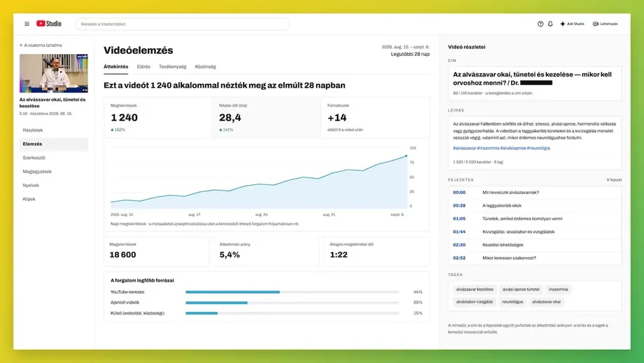This screenshot has height=363, width=644.
Task: Click the #alvásiapnoe hashtag link
Action: 513,148
